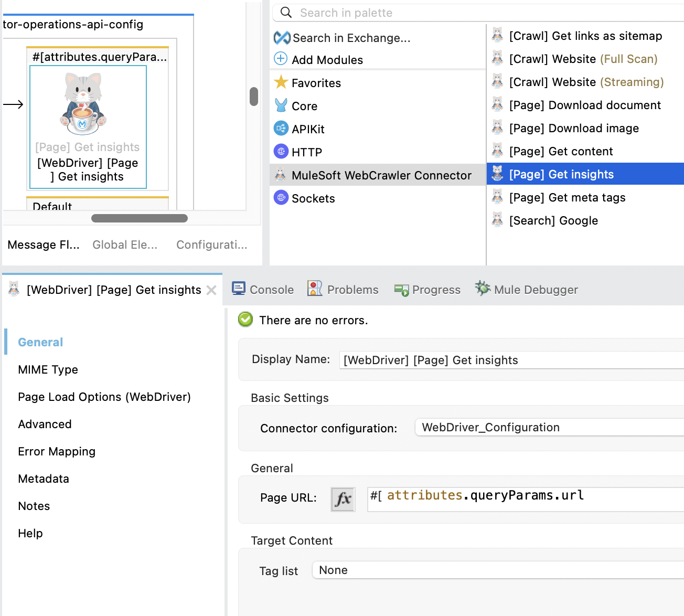Click the canvas vertical scrollbar thumb
The width and height of the screenshot is (684, 616).
(x=254, y=97)
